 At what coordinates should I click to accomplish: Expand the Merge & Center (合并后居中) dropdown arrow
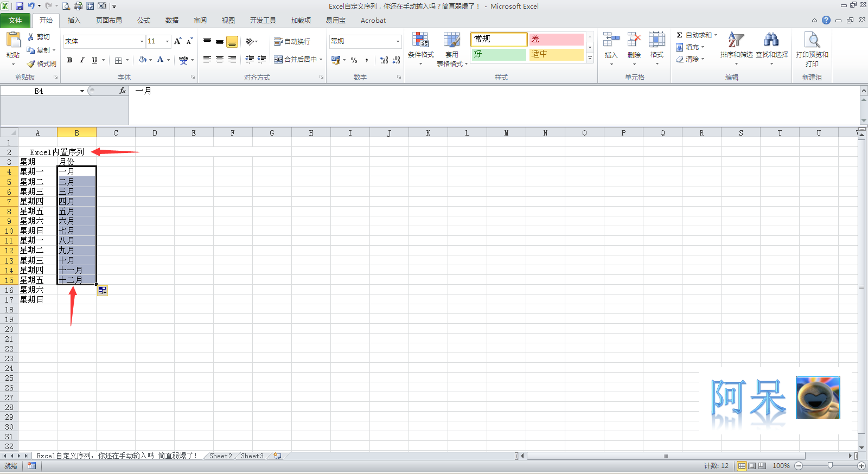(321, 60)
